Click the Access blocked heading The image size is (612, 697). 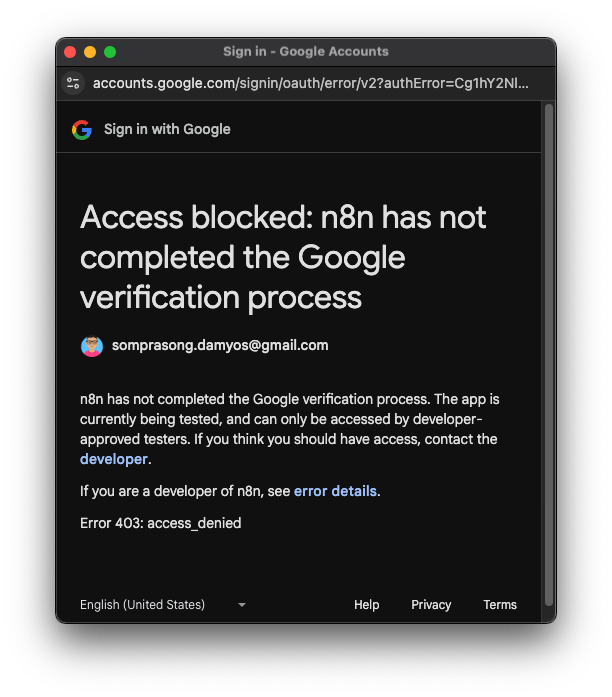[x=283, y=257]
